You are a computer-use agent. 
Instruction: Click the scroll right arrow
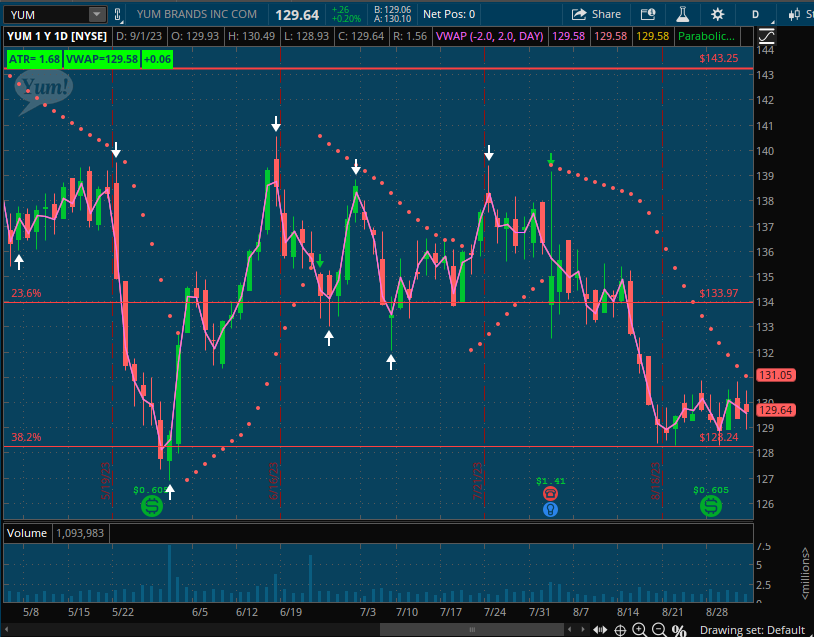point(582,630)
